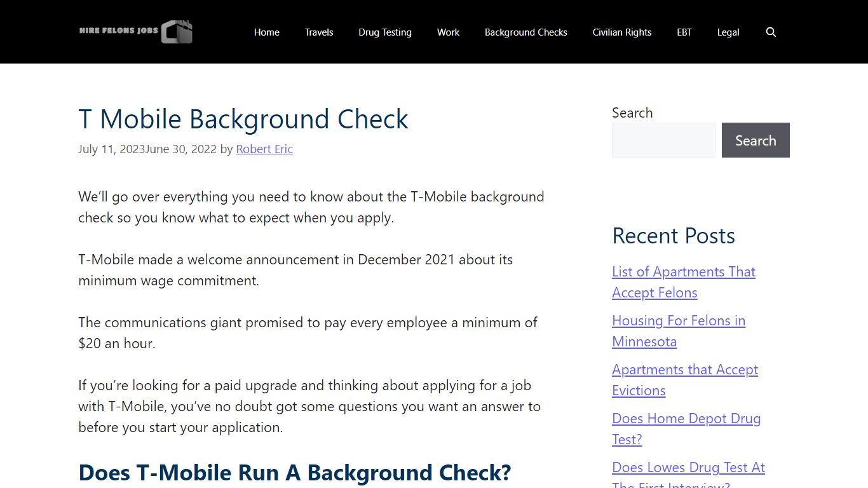868x488 pixels.
Task: Open Does Home Depot Drug Test post
Action: [x=686, y=429]
